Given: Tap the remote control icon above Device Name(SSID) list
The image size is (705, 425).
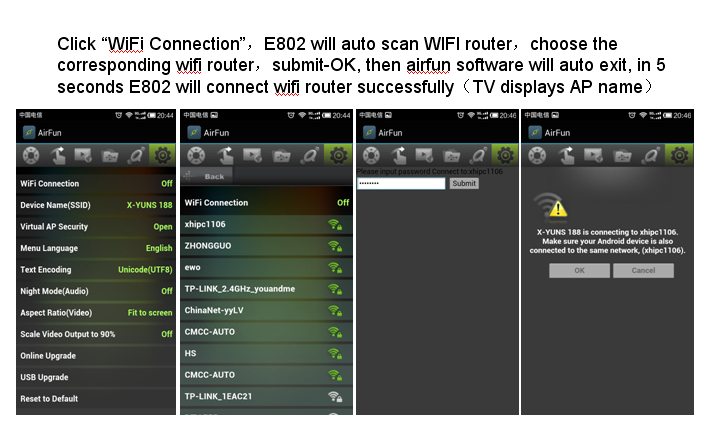Looking at the screenshot, I should (31, 156).
